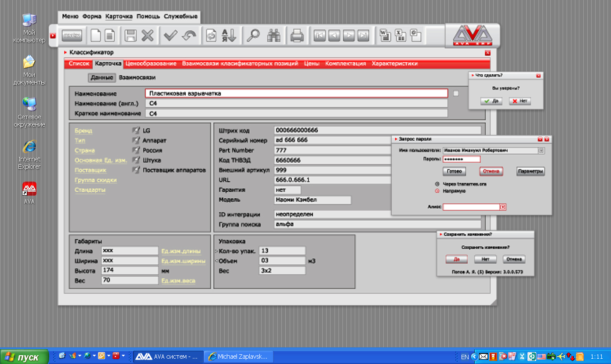Viewport: 611px width, 364px height.
Task: Click the Print toolbar icon
Action: (x=297, y=36)
